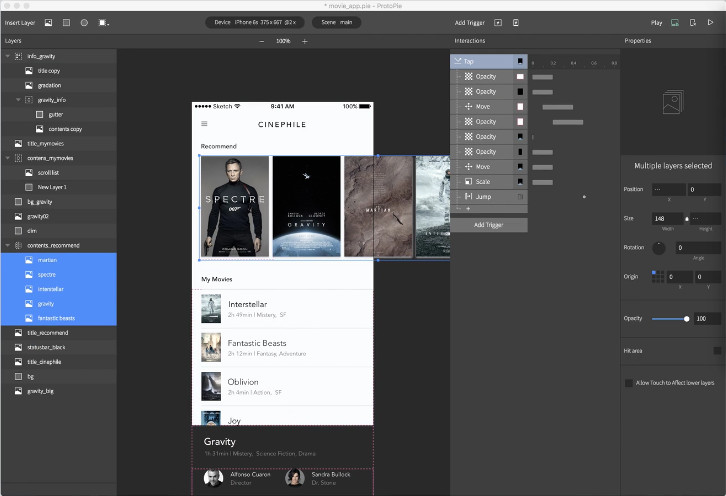This screenshot has width=726, height=496.
Task: Open the Device iPhone 6s dropdown
Action: [x=255, y=22]
